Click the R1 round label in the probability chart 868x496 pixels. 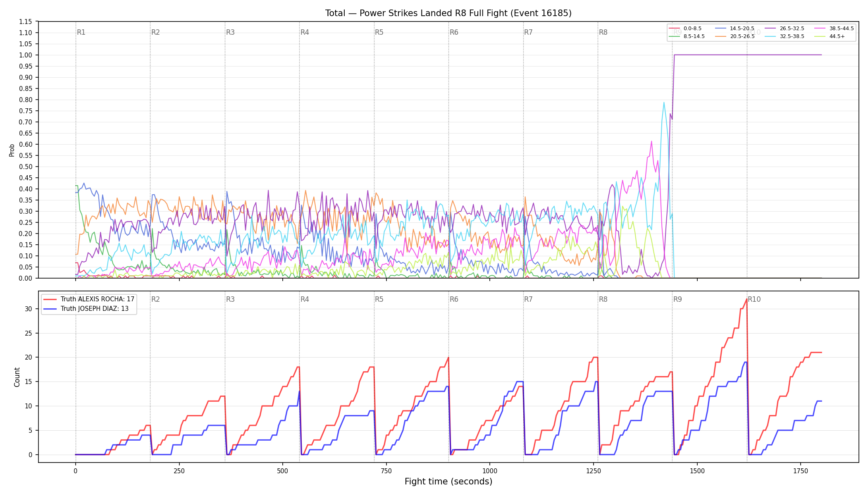[81, 32]
